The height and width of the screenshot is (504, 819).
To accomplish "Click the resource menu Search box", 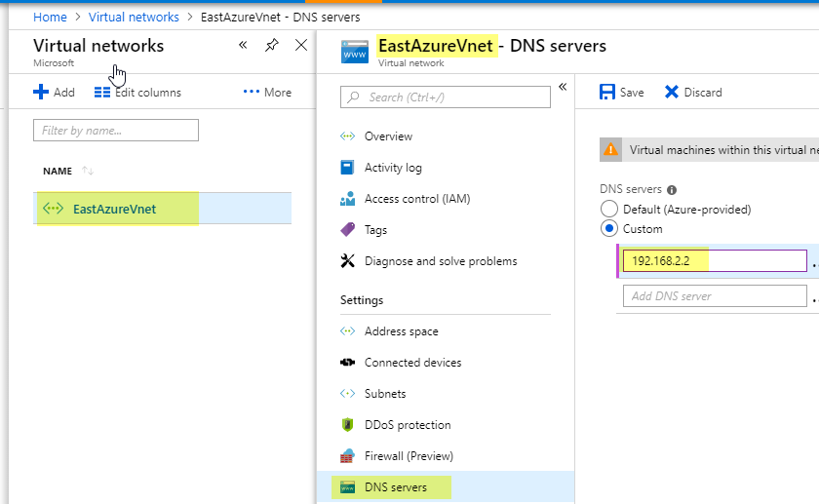I will [x=446, y=97].
